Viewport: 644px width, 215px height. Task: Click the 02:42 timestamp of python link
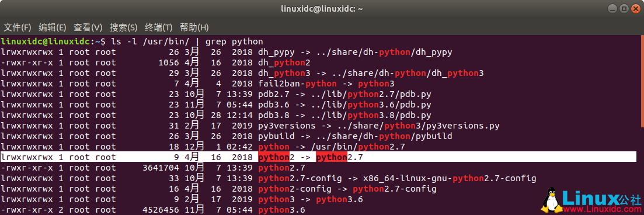click(241, 147)
